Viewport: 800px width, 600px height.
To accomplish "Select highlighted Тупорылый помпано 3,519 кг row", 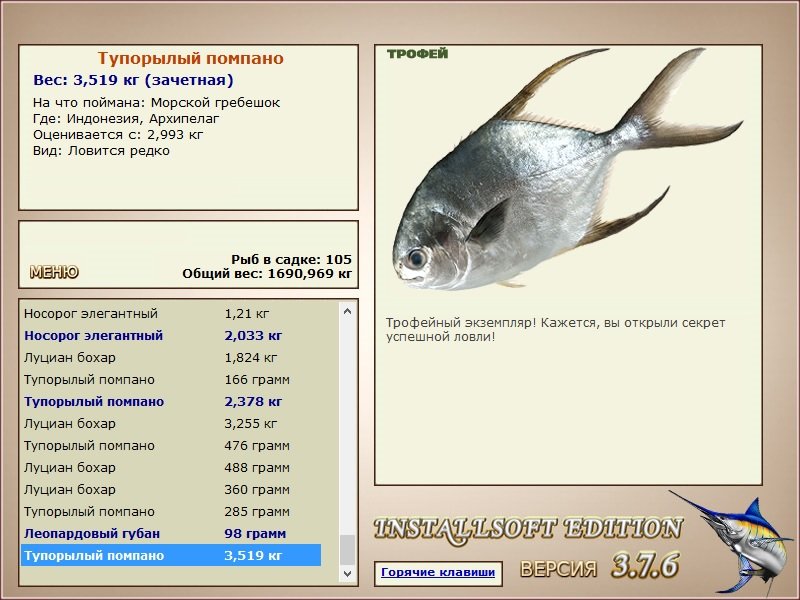I will click(x=171, y=556).
